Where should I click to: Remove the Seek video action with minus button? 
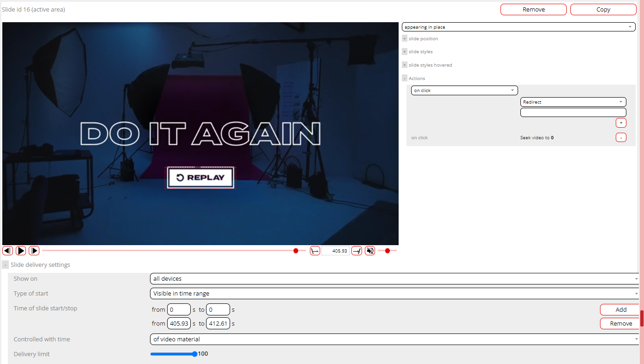click(621, 137)
